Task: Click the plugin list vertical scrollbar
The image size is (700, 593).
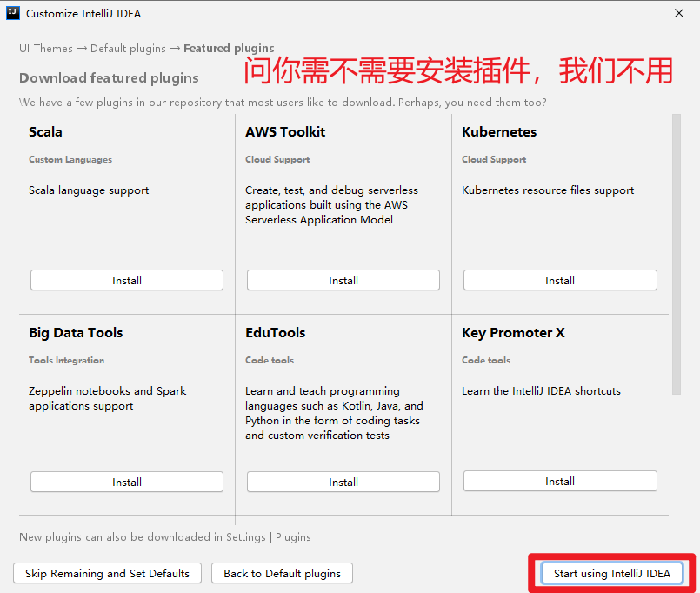Action: (x=677, y=254)
